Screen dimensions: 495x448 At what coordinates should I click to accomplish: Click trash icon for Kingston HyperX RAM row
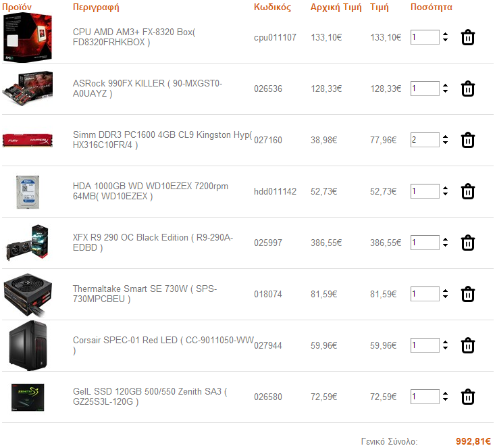click(x=467, y=141)
